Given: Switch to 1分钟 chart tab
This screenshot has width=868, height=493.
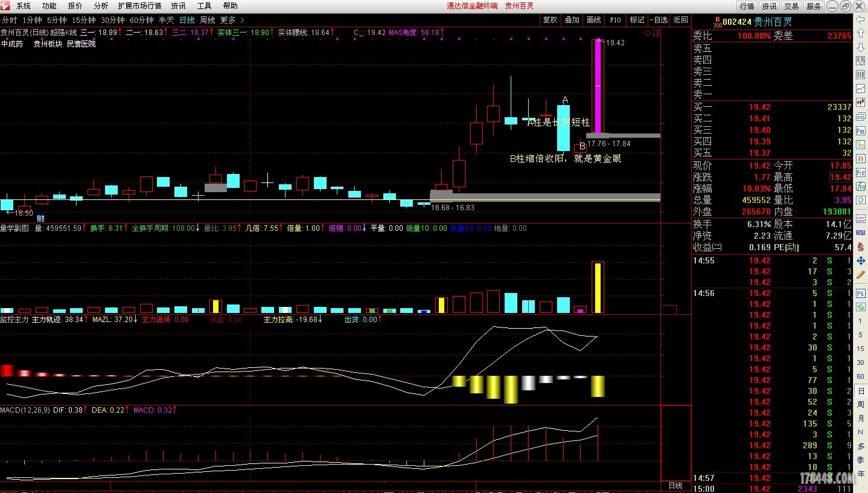Looking at the screenshot, I should pyautogui.click(x=32, y=20).
